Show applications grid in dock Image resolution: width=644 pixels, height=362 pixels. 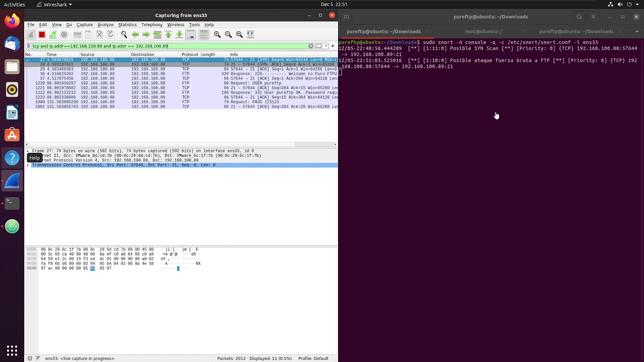tap(12, 350)
